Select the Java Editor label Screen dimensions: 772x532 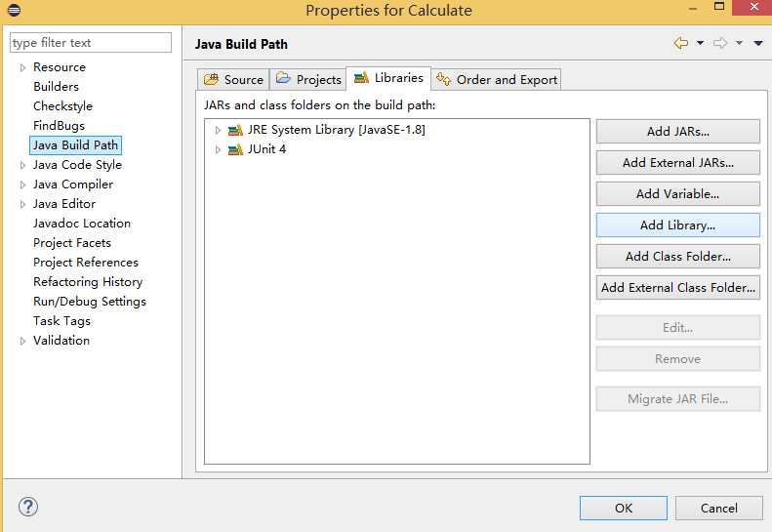click(64, 204)
